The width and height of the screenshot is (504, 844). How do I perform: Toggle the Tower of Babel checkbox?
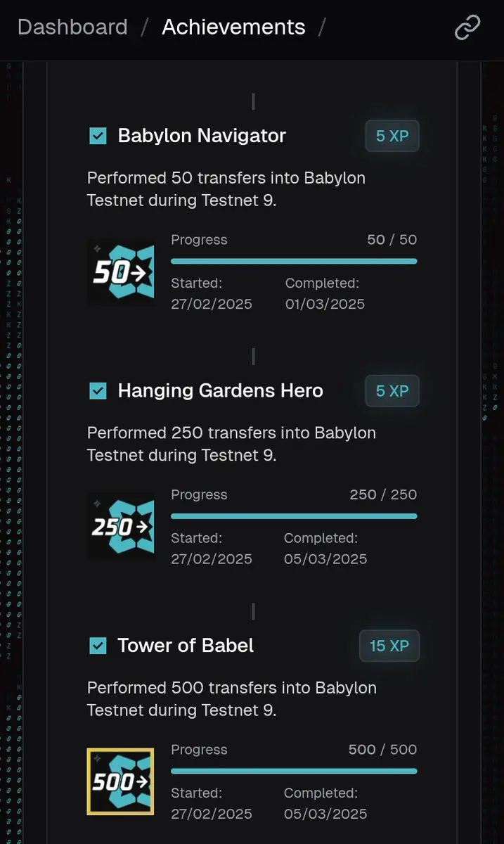98,646
